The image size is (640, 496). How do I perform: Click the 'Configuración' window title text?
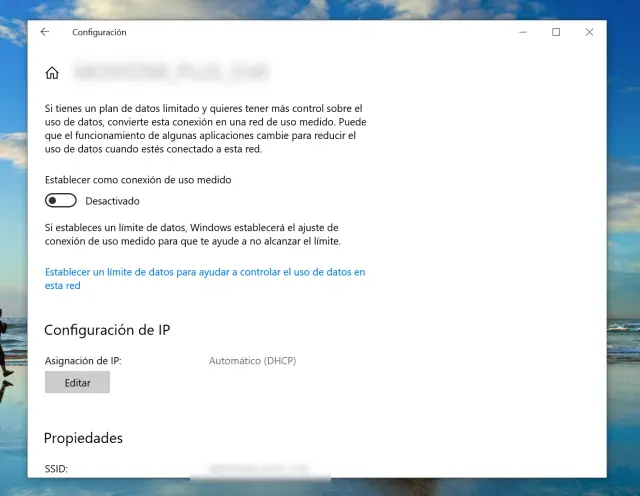tap(99, 32)
